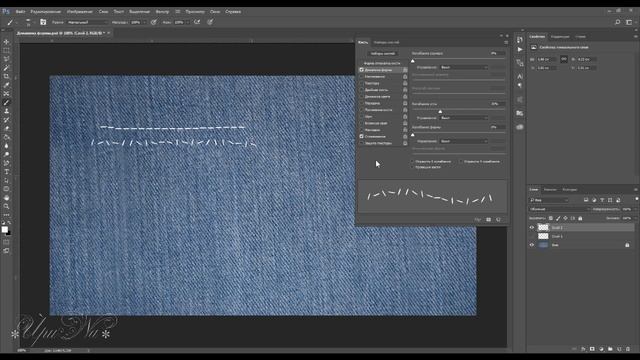Create a new layer in Layers panel

point(619,349)
